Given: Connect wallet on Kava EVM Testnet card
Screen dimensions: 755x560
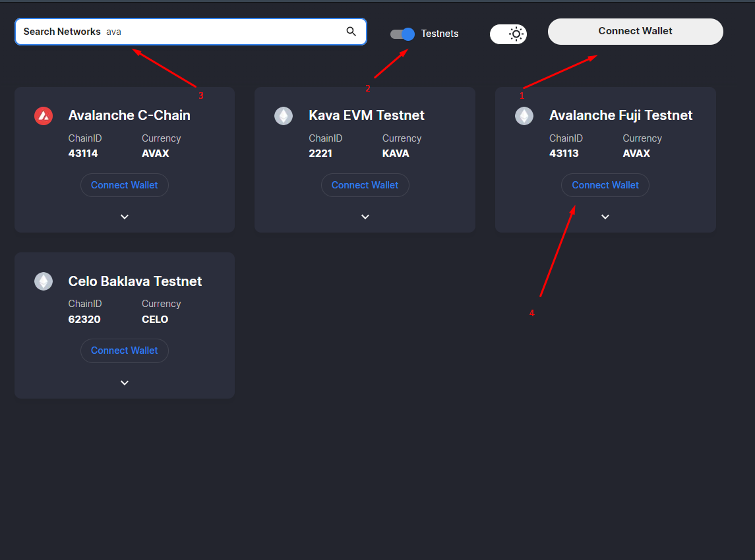Looking at the screenshot, I should click(365, 185).
